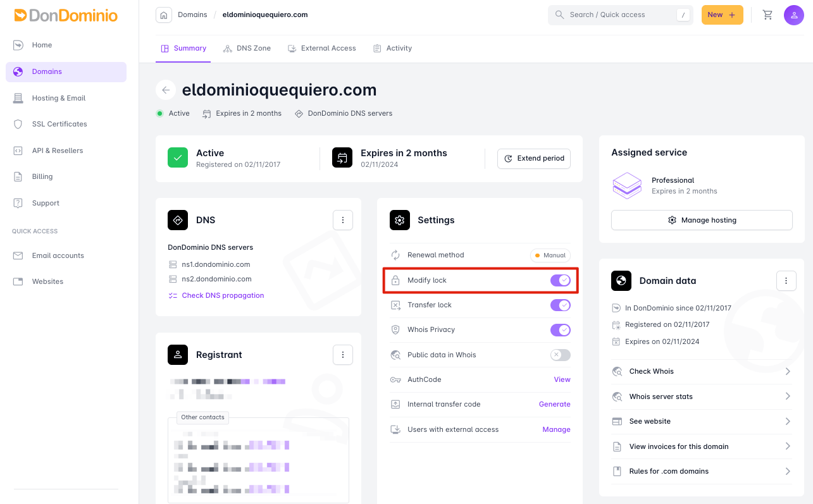Click the New button
813x504 pixels.
pos(722,15)
